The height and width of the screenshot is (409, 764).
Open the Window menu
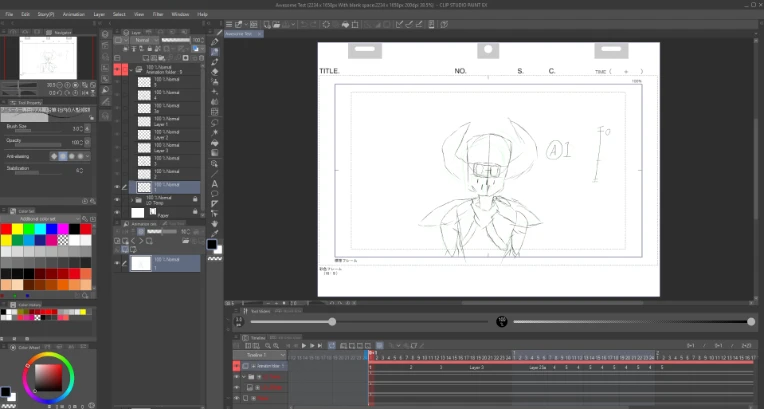pyautogui.click(x=180, y=14)
